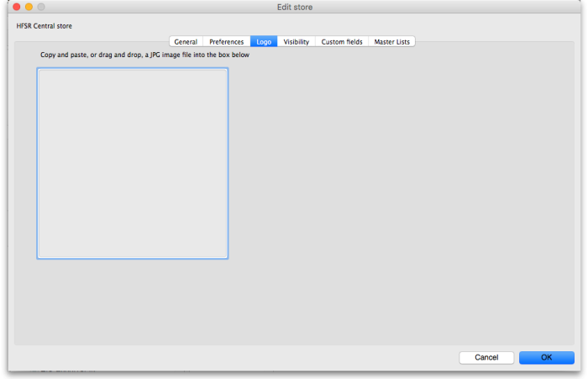The image size is (588, 379).
Task: Click the greyed-out zoom window button
Action: coord(41,8)
